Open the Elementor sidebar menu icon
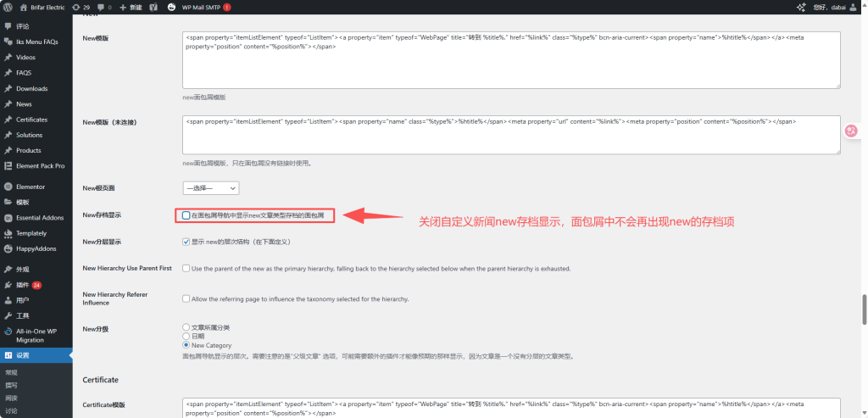Image resolution: width=868 pixels, height=418 pixels. 8,187
